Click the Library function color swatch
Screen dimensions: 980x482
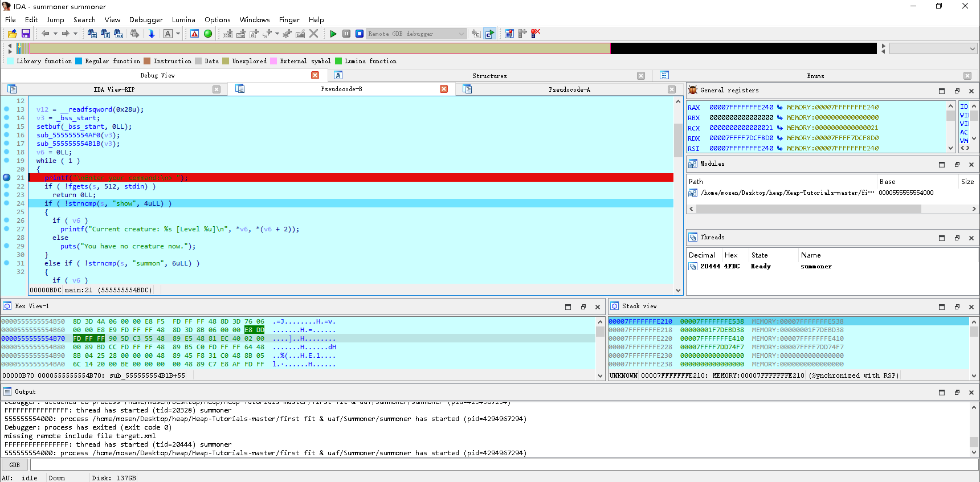(x=10, y=61)
